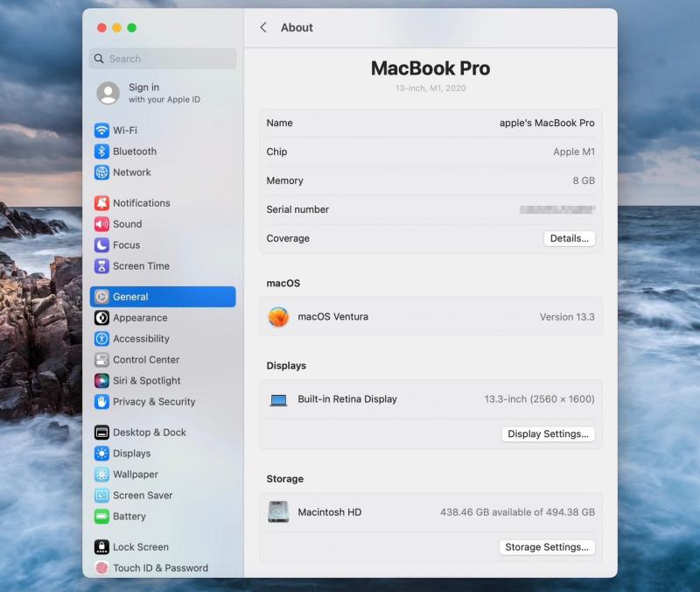This screenshot has width=700, height=592.
Task: Click the Wi-Fi icon in sidebar
Action: 101,130
